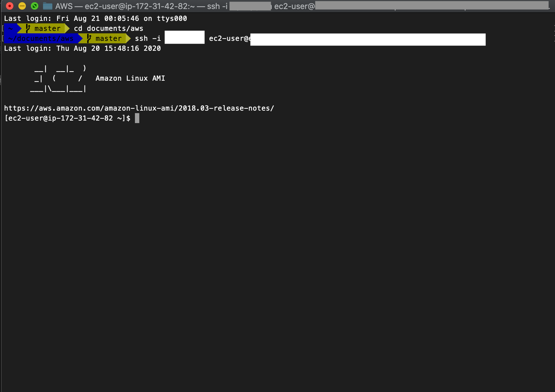This screenshot has height=392, width=555.
Task: Click the ec2-user@ip-172-31-42-82 title segment
Action: [x=137, y=6]
